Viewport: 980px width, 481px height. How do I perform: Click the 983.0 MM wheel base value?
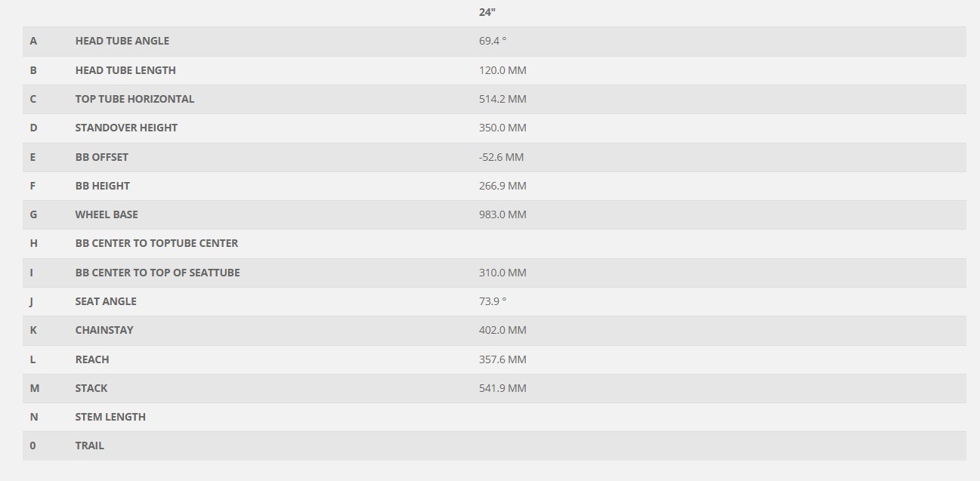coord(502,214)
